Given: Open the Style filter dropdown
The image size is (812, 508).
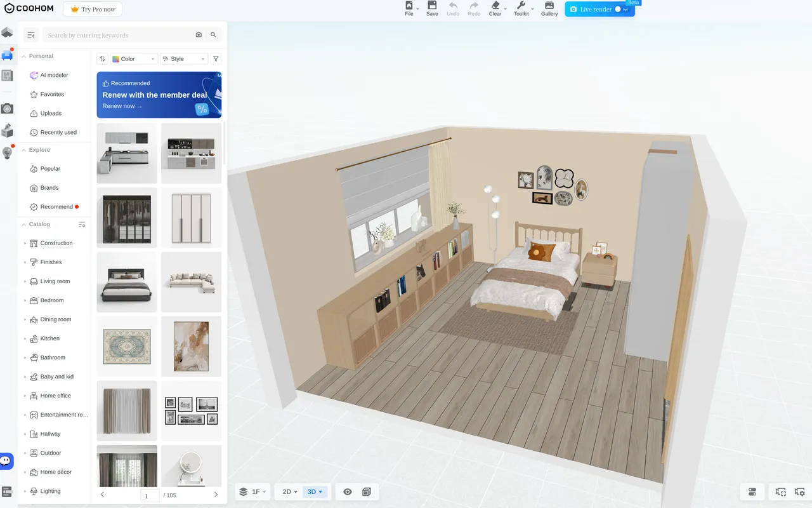Looking at the screenshot, I should pos(184,59).
